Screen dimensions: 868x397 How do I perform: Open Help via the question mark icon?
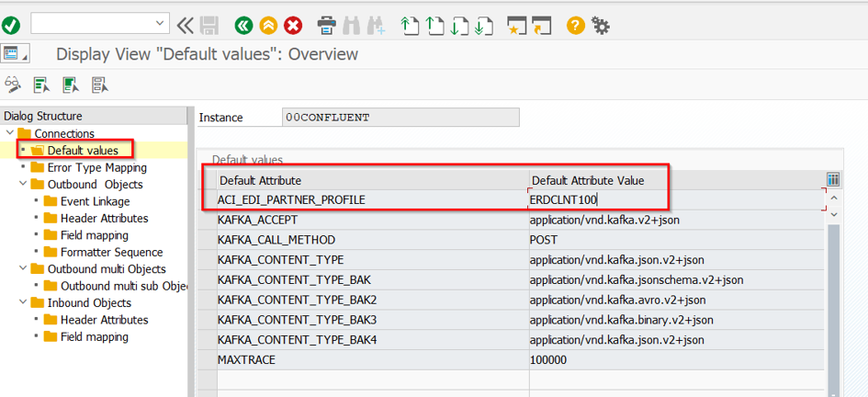(576, 25)
